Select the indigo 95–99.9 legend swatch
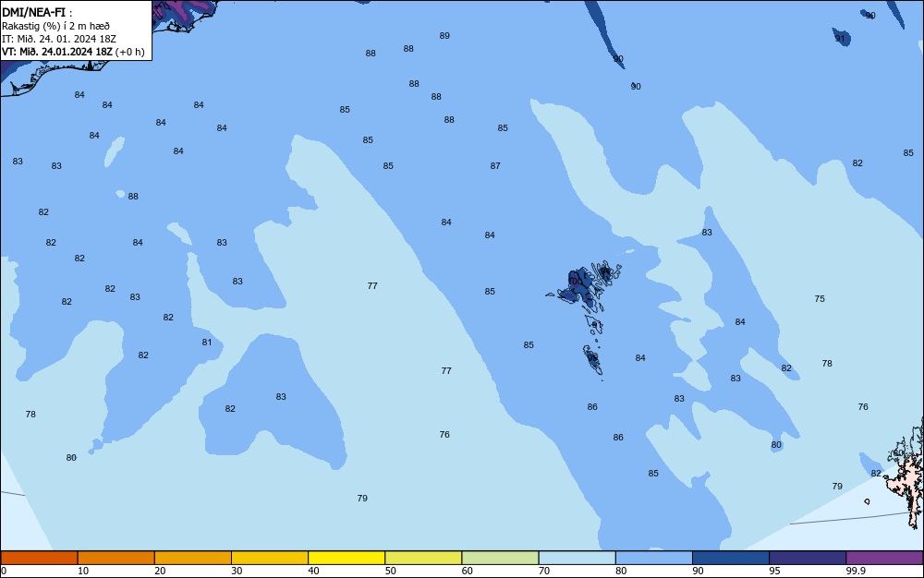Viewport: 924px width, 578px height. pyautogui.click(x=808, y=558)
